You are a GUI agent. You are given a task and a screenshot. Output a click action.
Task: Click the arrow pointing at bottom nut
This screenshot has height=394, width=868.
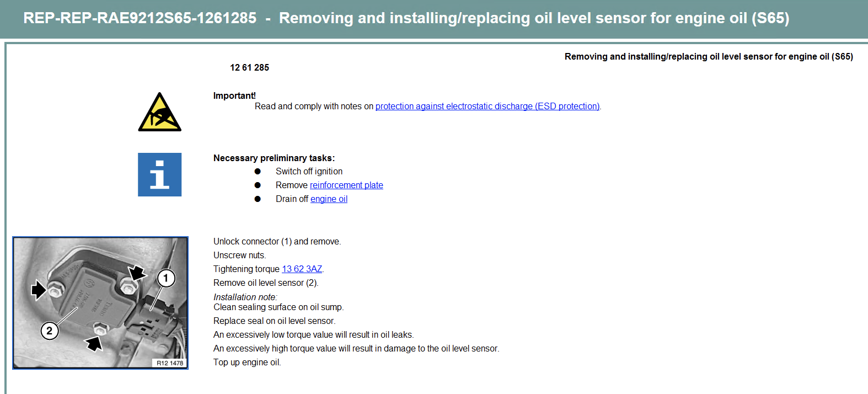[x=94, y=344]
